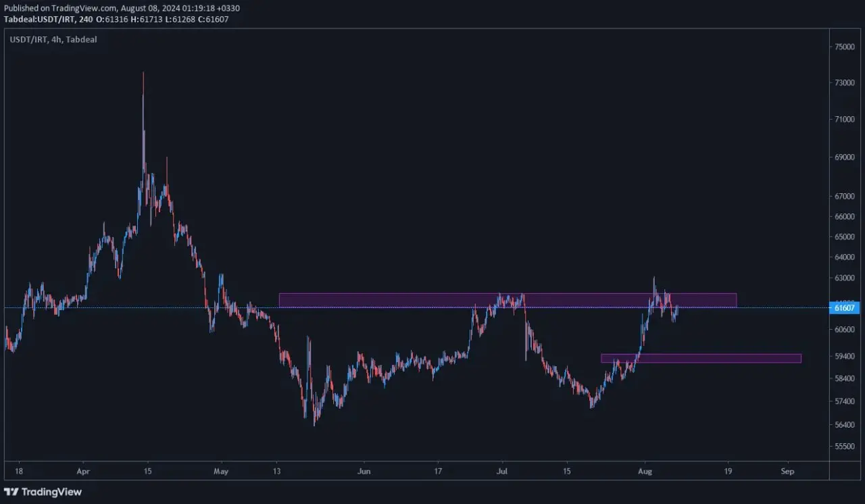Click the 67000 price axis label

tap(845, 197)
